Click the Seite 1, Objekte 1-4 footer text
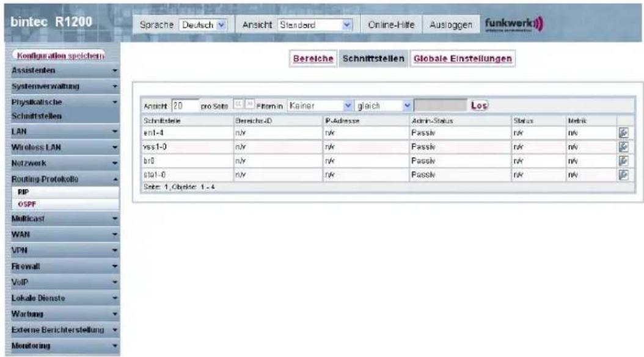Image resolution: width=644 pixels, height=357 pixels. 179,187
